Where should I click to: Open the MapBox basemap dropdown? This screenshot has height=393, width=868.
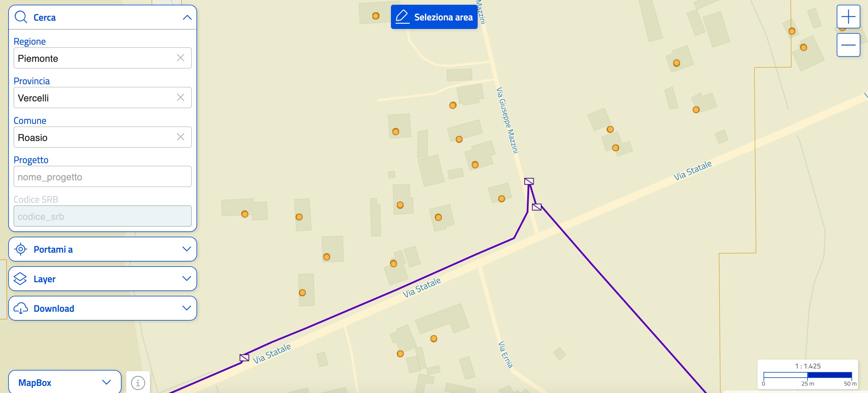(x=65, y=382)
